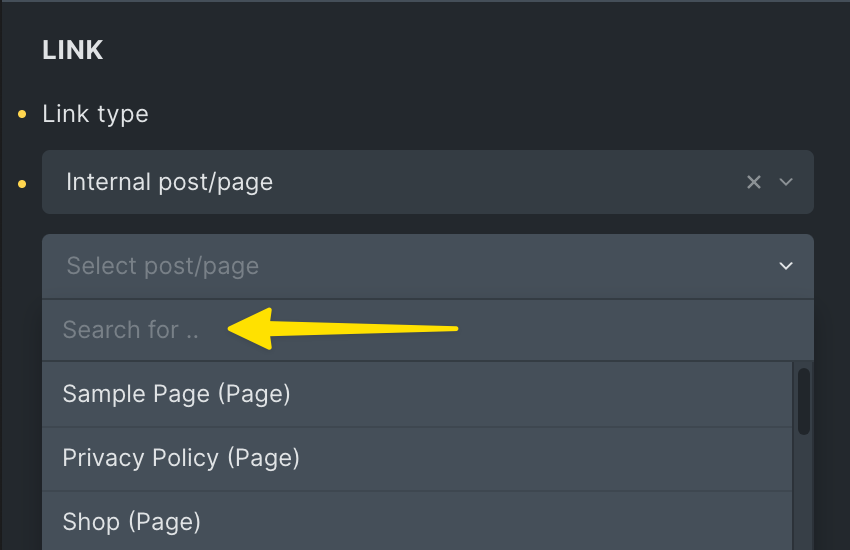Pick Shop (Page) from the list

417,522
